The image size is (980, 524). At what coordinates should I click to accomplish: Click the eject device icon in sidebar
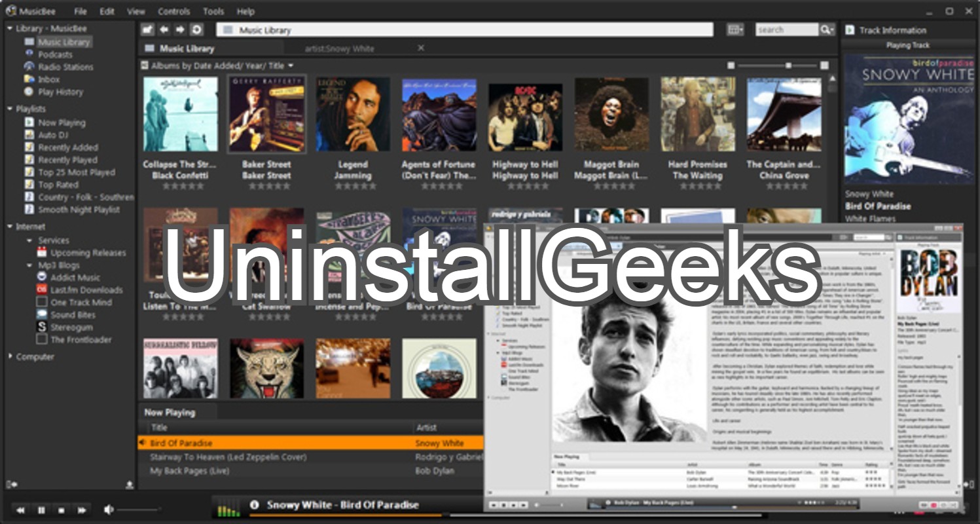click(130, 484)
